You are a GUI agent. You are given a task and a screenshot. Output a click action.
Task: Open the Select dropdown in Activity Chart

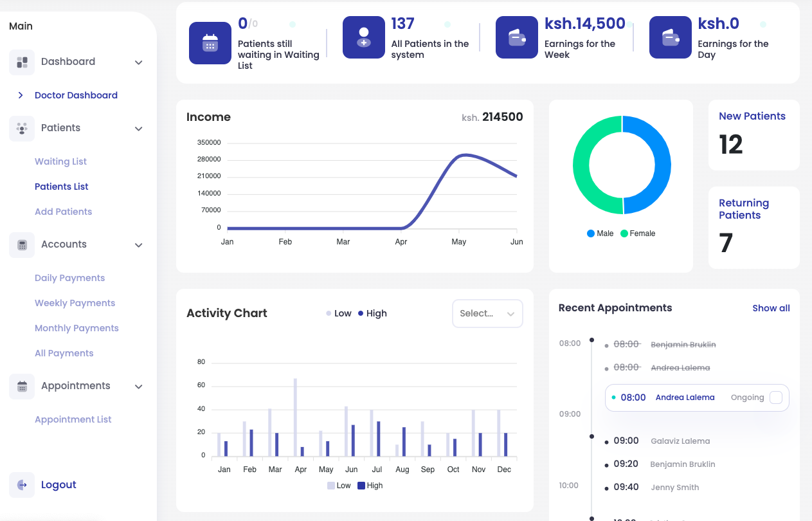[x=487, y=314]
